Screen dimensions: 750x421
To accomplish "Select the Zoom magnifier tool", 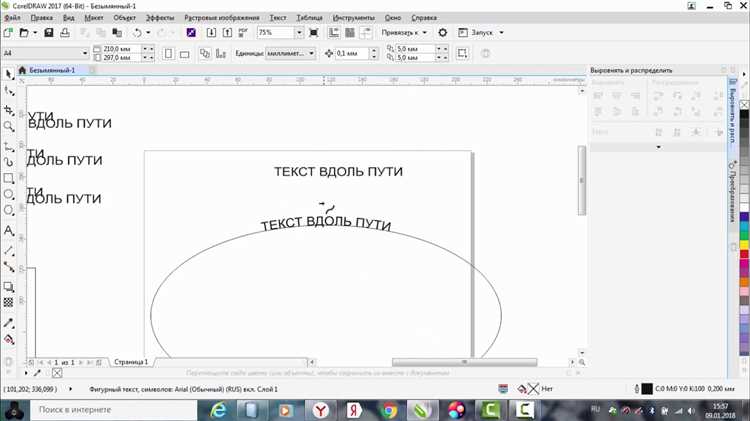I will click(x=9, y=126).
